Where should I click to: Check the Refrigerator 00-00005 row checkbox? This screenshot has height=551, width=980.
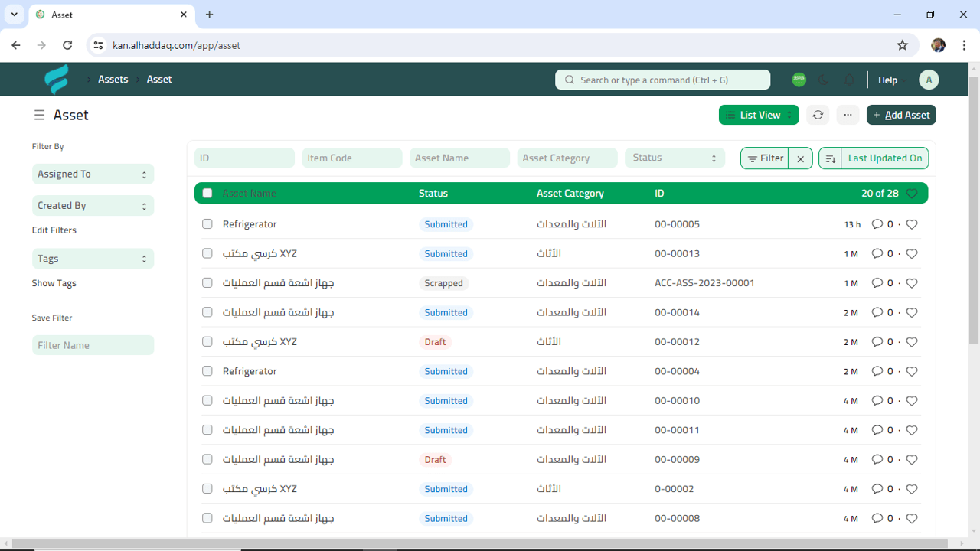[x=207, y=224]
